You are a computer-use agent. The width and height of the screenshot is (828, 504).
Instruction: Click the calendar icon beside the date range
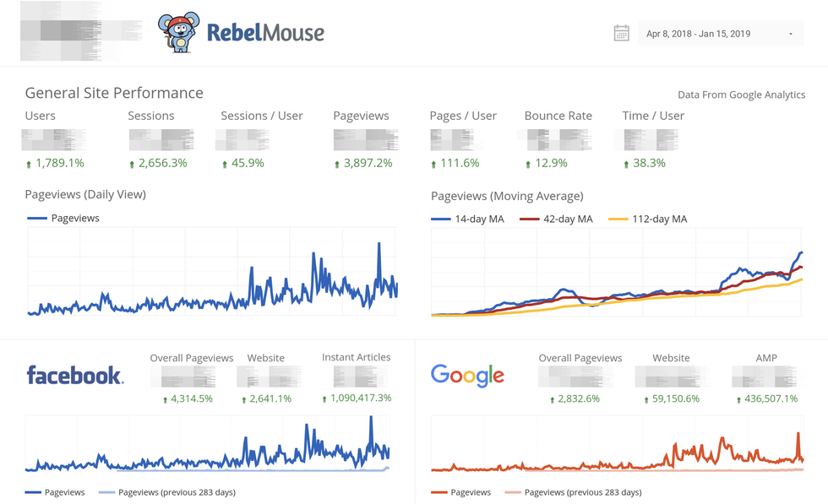[x=620, y=31]
